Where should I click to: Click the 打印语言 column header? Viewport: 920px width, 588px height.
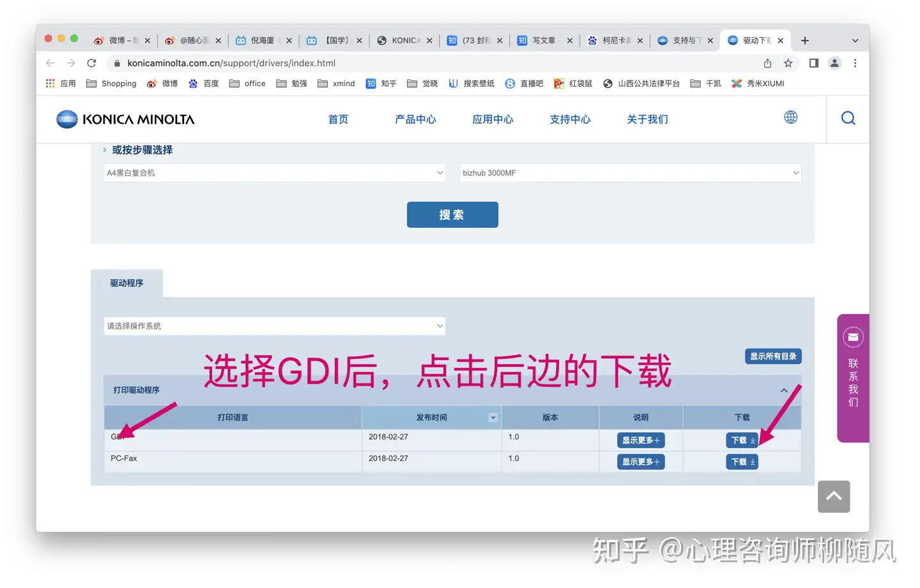(233, 418)
